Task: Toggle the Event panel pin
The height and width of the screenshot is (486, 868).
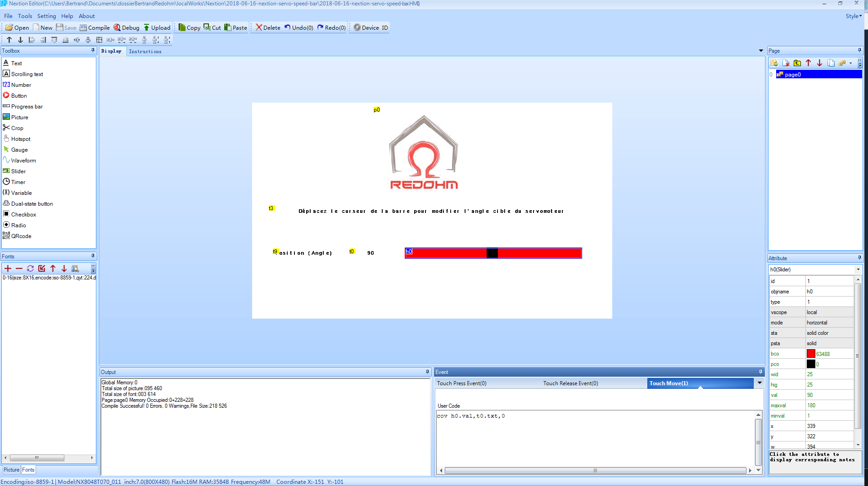Action: [x=760, y=372]
